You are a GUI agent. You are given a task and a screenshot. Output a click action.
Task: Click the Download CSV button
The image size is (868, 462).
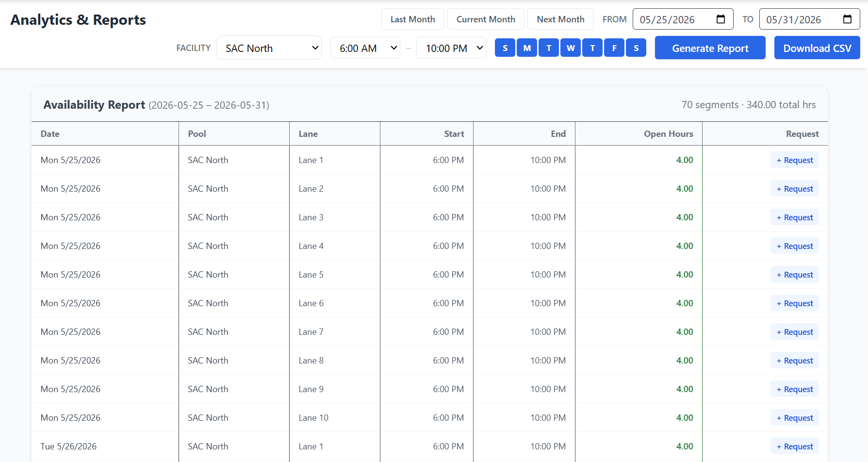pos(817,48)
